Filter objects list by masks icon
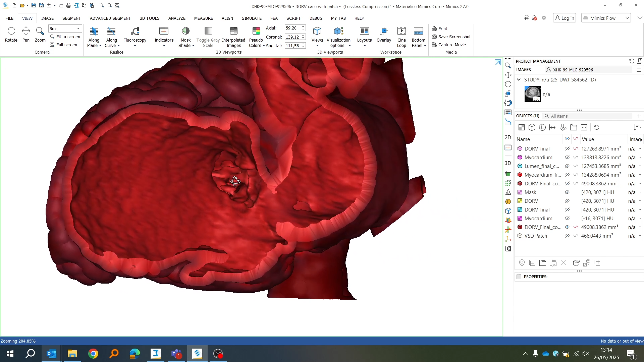This screenshot has width=644, height=362. [x=521, y=127]
